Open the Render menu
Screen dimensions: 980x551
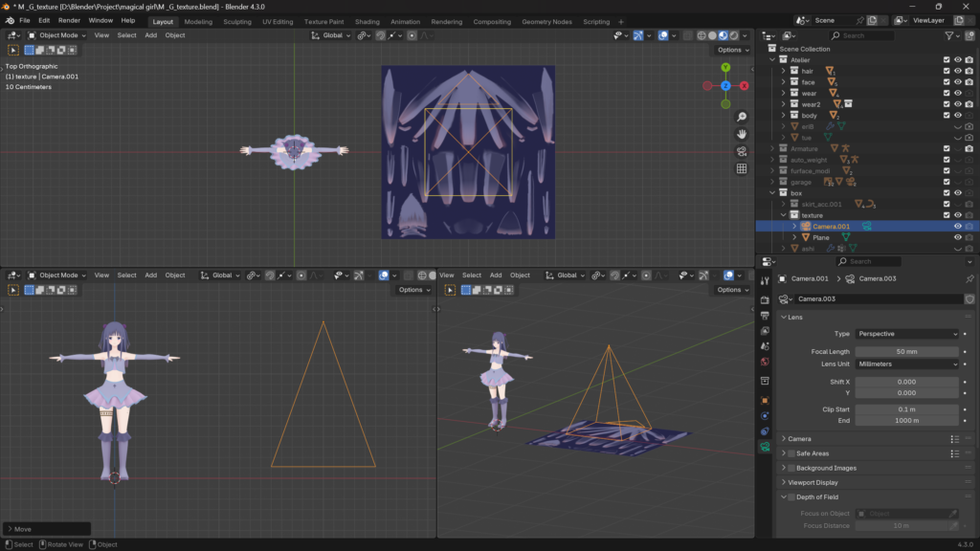click(69, 20)
